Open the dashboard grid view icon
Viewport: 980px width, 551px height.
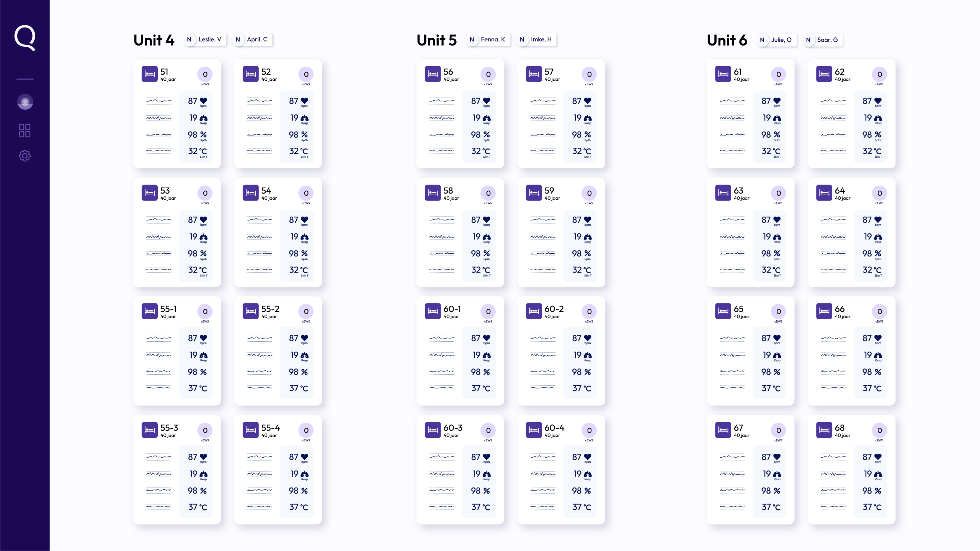coord(25,130)
